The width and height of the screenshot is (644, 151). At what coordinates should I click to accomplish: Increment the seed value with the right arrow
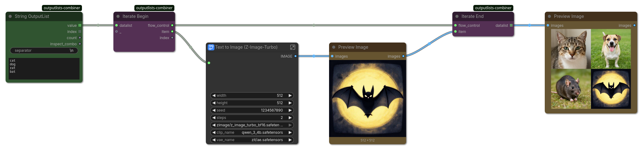(x=290, y=110)
